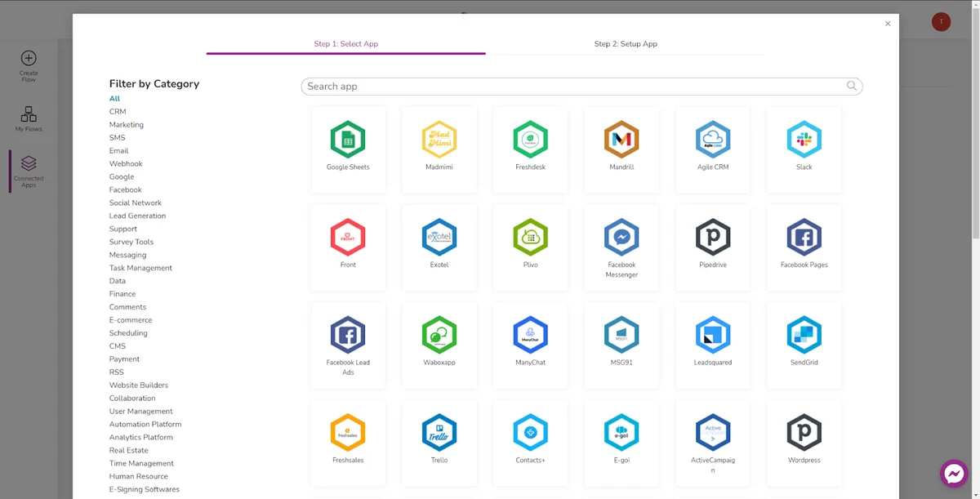Screen dimensions: 980x499
Task: Filter apps by Facebook category
Action: 126,190
